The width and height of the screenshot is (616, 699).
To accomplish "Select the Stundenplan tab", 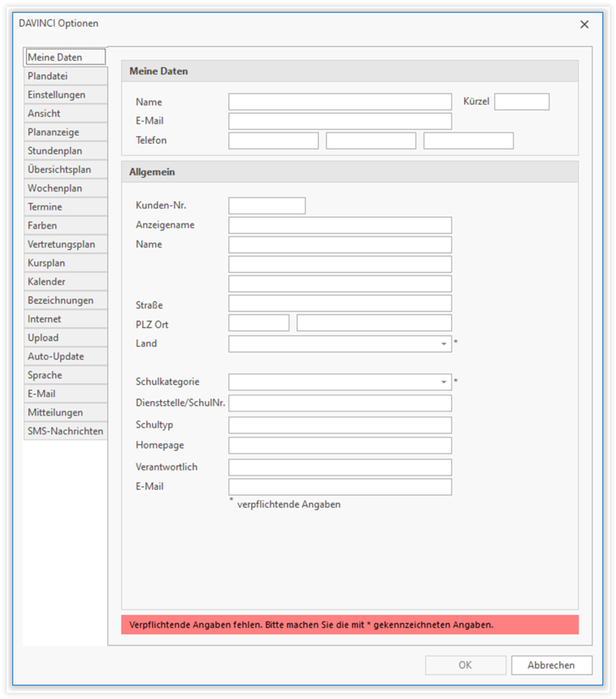I will click(65, 151).
